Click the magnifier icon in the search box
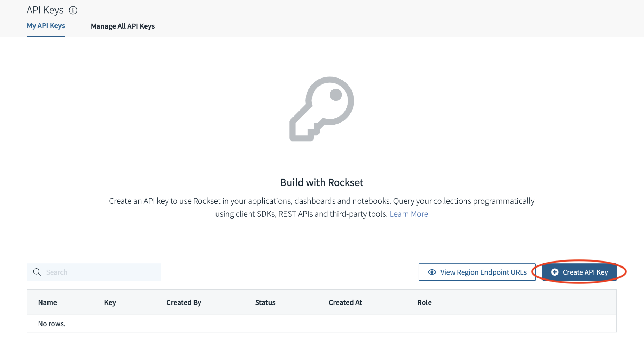644x339 pixels. coord(37,272)
